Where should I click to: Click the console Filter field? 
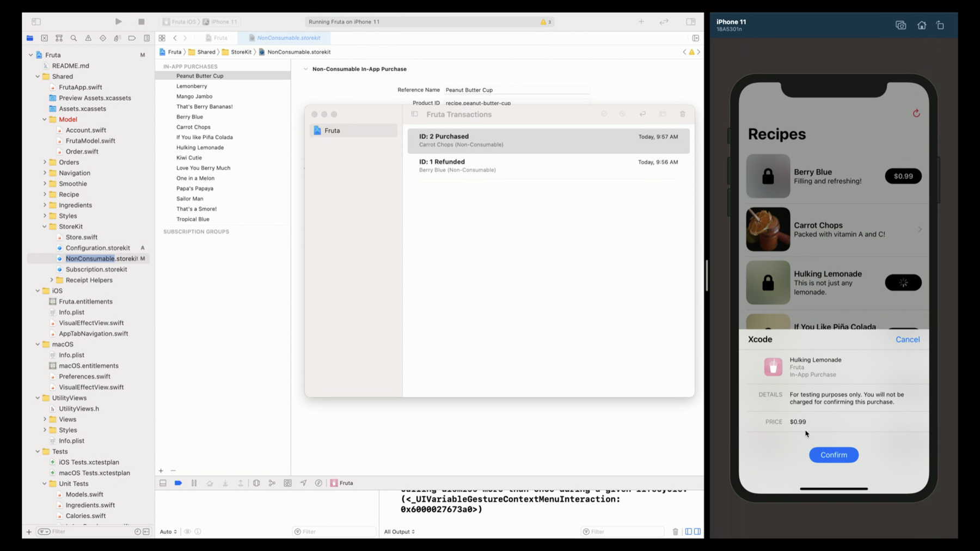tap(622, 531)
